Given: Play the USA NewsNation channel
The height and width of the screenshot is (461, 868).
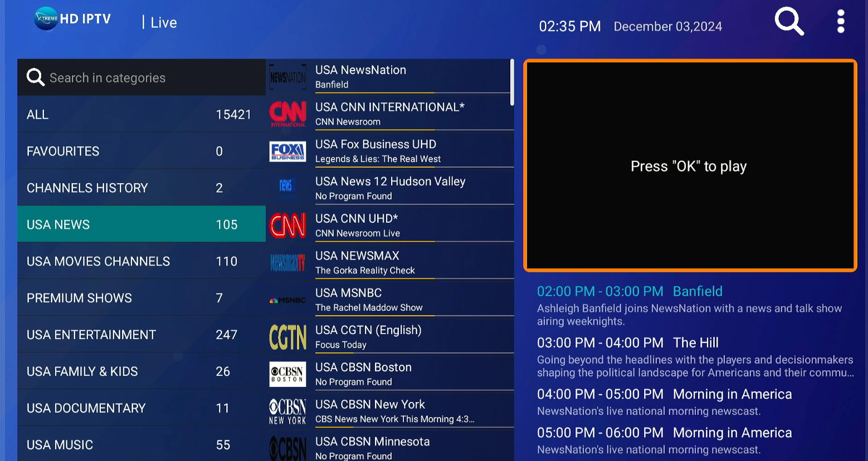Looking at the screenshot, I should (x=390, y=77).
